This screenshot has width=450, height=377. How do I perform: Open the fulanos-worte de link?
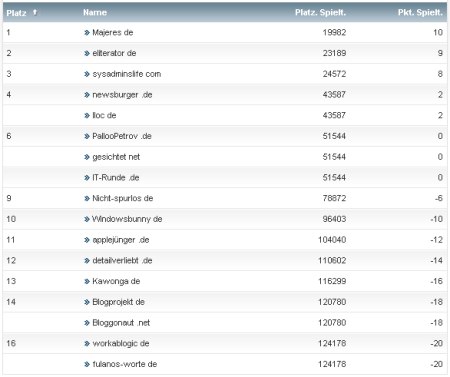124,364
